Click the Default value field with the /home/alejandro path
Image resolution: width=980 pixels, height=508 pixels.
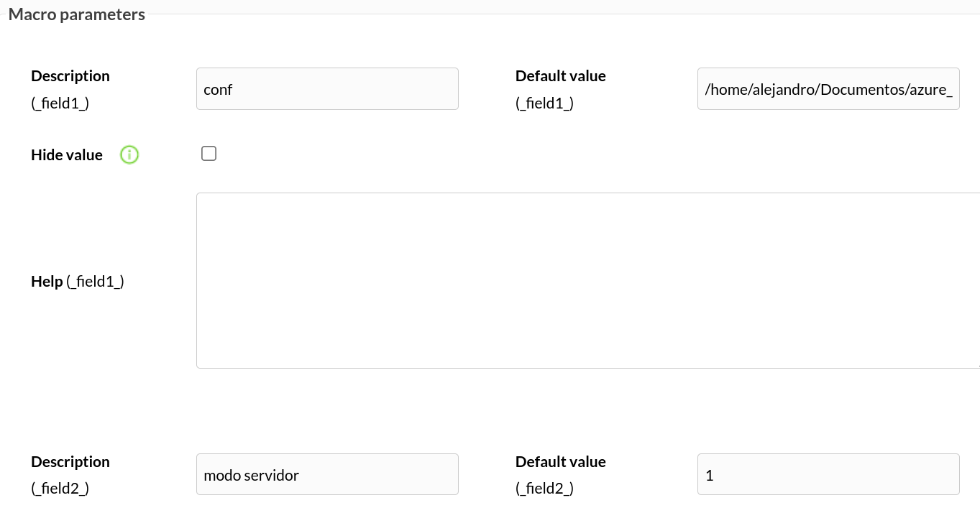click(x=828, y=89)
